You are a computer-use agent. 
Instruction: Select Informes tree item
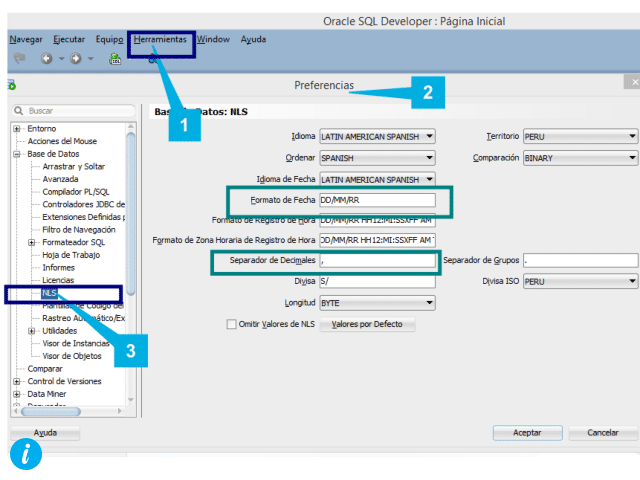click(58, 268)
